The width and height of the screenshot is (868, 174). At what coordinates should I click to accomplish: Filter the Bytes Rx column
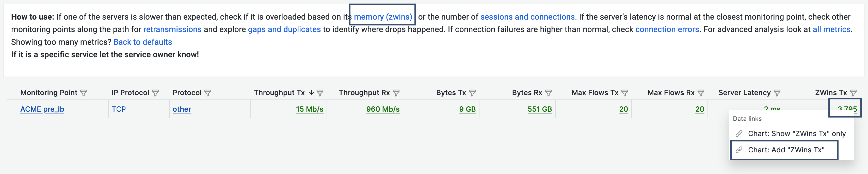pyautogui.click(x=549, y=93)
